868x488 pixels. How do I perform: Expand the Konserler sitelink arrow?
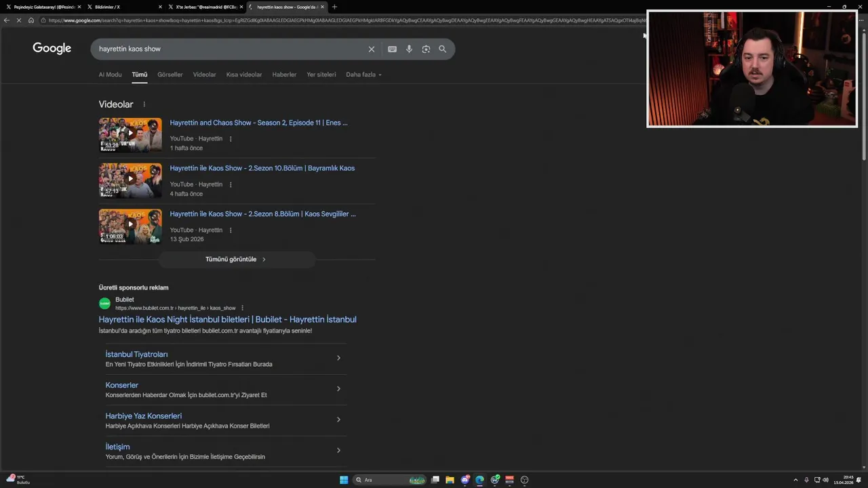(338, 389)
